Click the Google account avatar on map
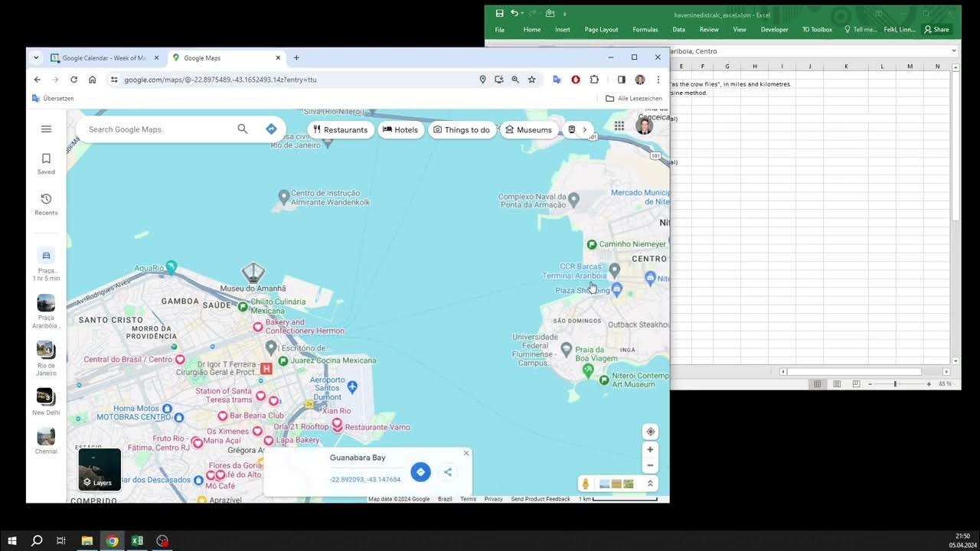 pyautogui.click(x=645, y=126)
